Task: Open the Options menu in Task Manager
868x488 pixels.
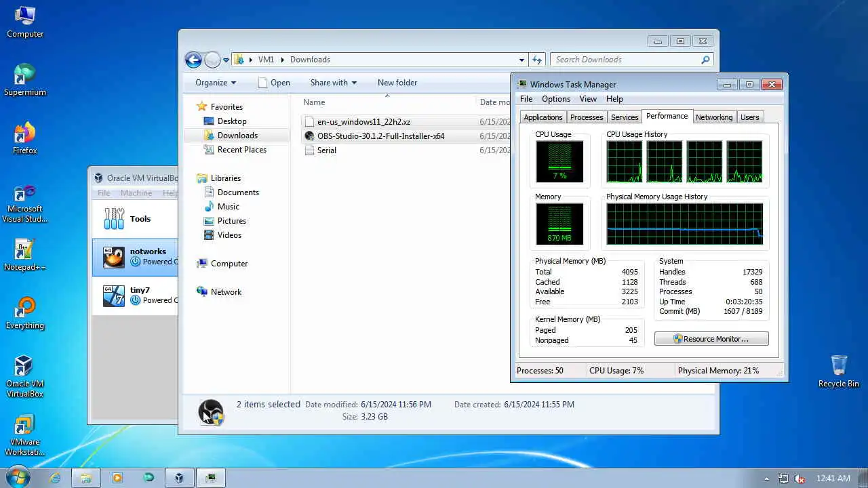Action: (x=556, y=99)
